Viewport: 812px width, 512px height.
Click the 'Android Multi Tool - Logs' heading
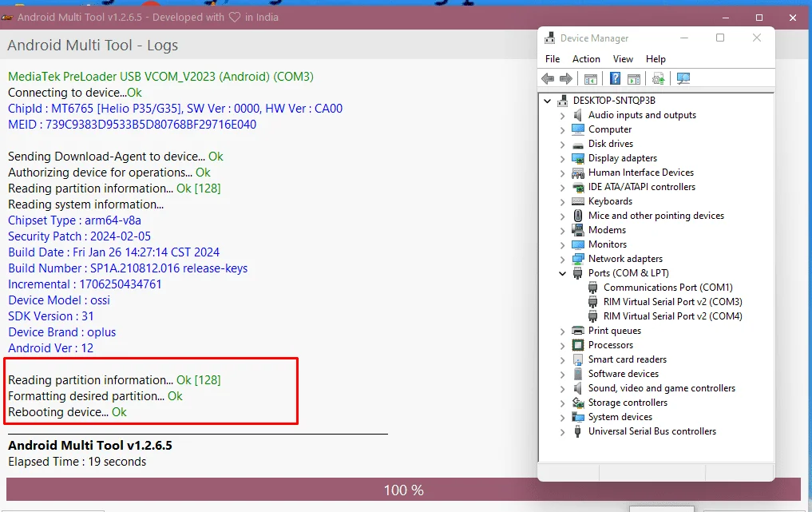[93, 46]
